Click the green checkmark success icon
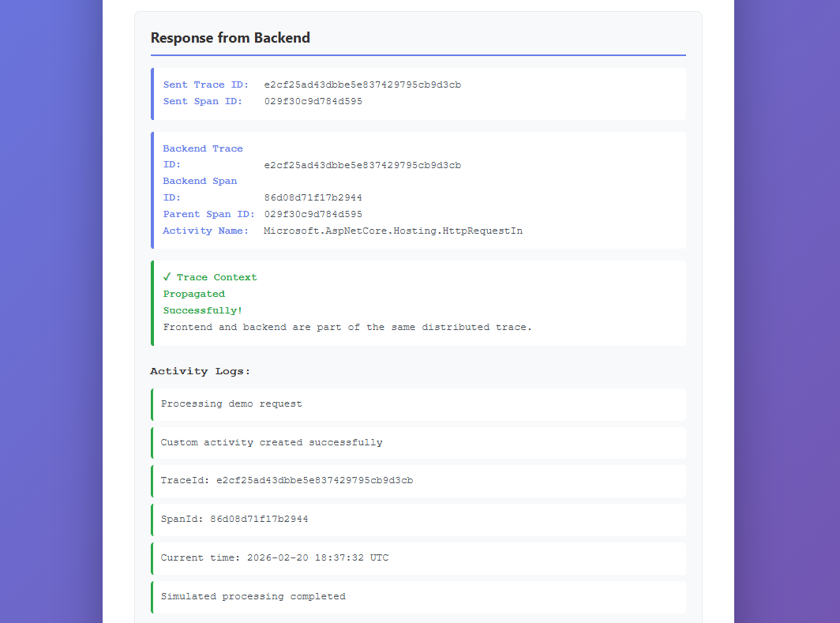This screenshot has width=840, height=623. tap(167, 276)
